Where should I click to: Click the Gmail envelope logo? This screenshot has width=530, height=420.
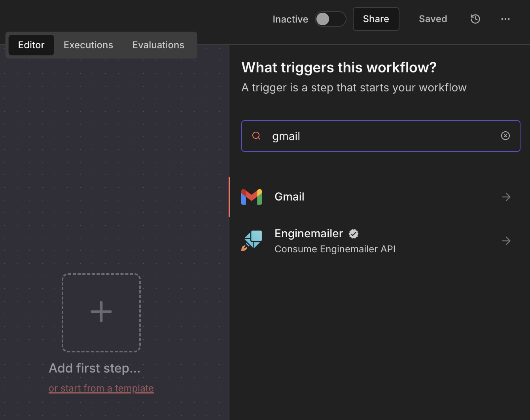pyautogui.click(x=252, y=197)
